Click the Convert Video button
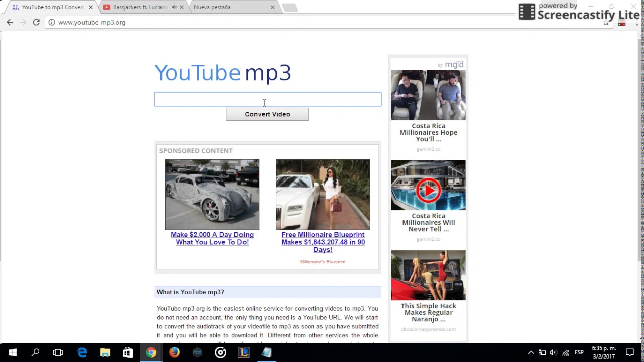Viewport: 644px width, 362px height. (267, 114)
